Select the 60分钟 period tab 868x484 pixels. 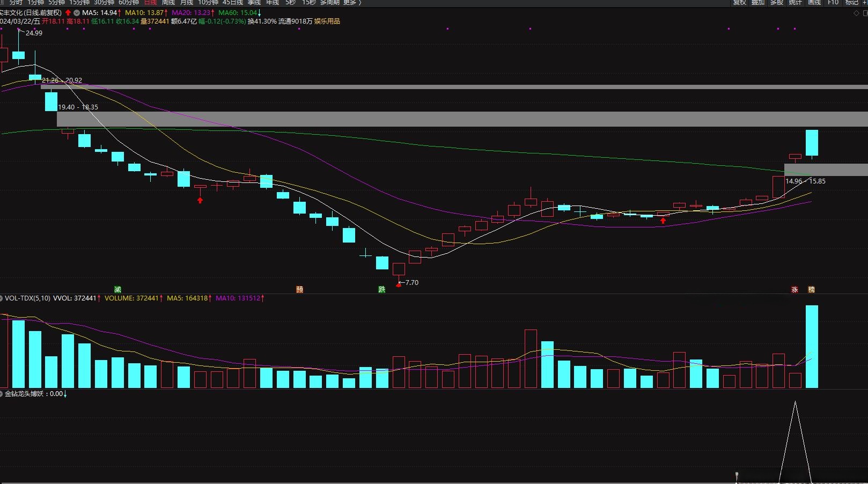[129, 3]
